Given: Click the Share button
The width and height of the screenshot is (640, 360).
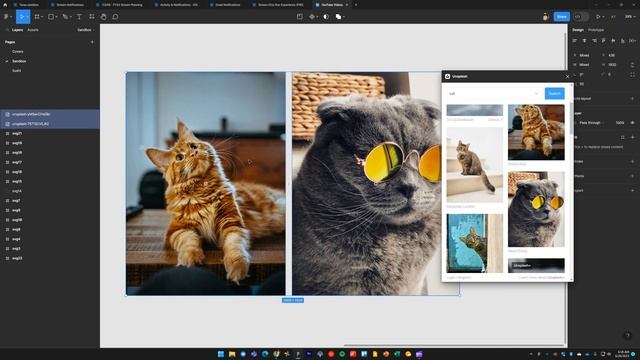Looking at the screenshot, I should coord(562,17).
